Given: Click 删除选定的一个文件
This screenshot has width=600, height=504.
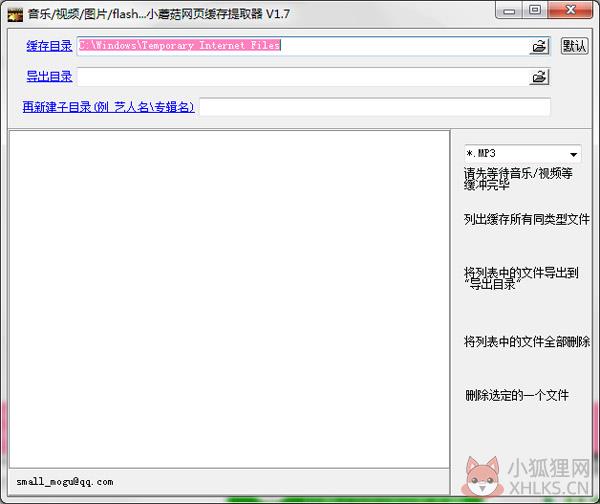Looking at the screenshot, I should (517, 395).
